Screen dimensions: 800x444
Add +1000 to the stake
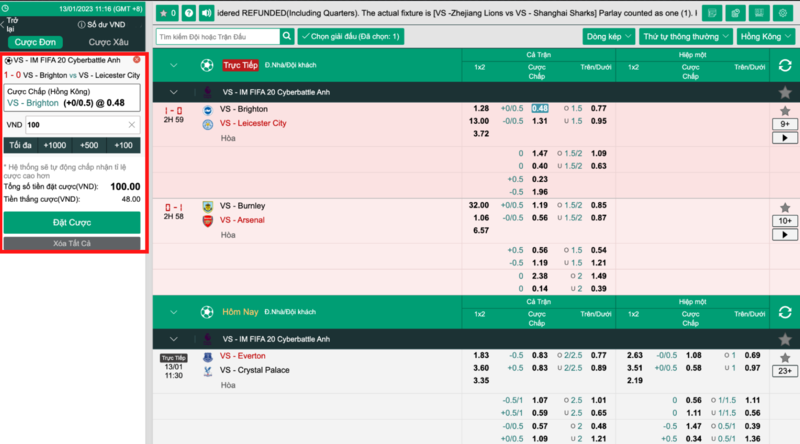55,145
